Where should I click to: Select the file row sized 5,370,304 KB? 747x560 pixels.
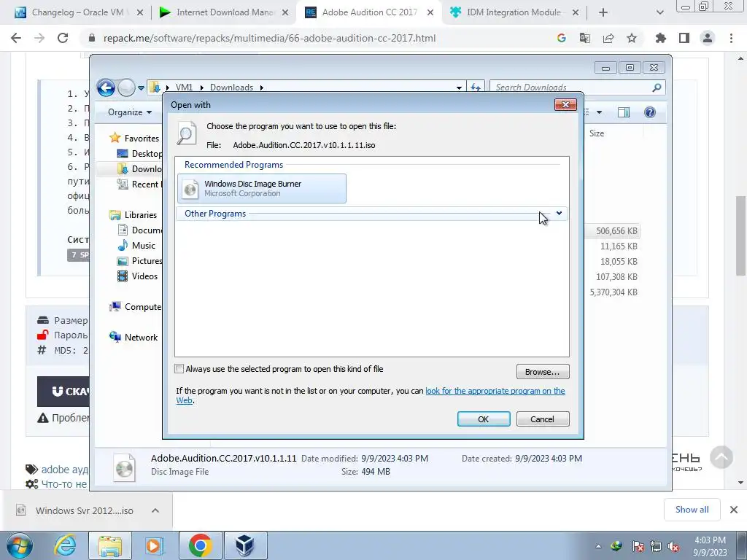coord(612,292)
